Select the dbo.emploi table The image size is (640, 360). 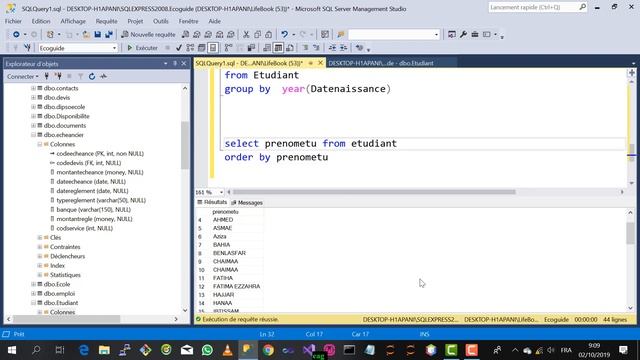59,293
